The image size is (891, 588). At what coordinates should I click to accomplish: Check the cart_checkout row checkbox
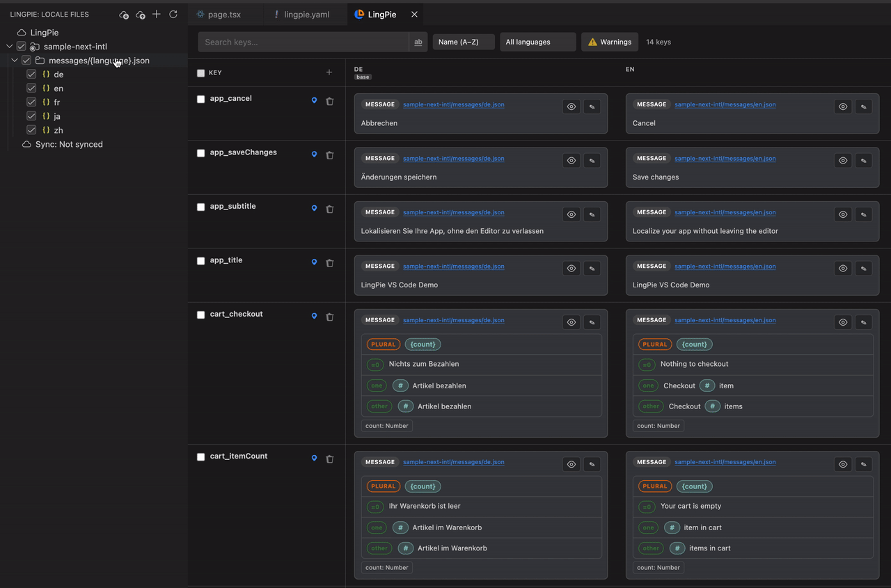tap(201, 315)
